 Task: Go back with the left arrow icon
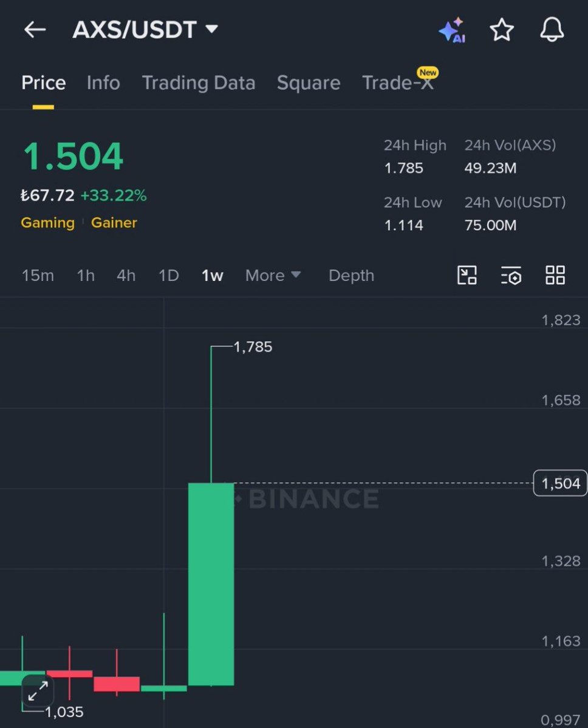(35, 30)
